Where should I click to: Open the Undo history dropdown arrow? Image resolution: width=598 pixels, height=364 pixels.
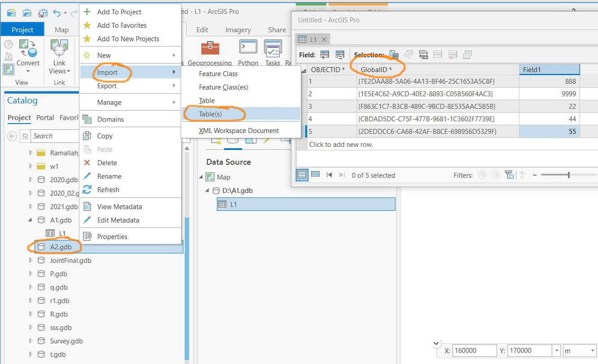tap(65, 13)
